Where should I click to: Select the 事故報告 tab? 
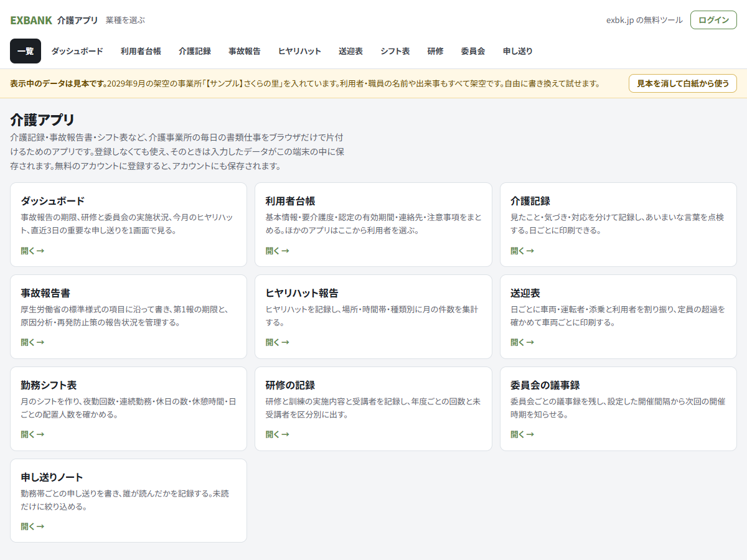coord(245,51)
